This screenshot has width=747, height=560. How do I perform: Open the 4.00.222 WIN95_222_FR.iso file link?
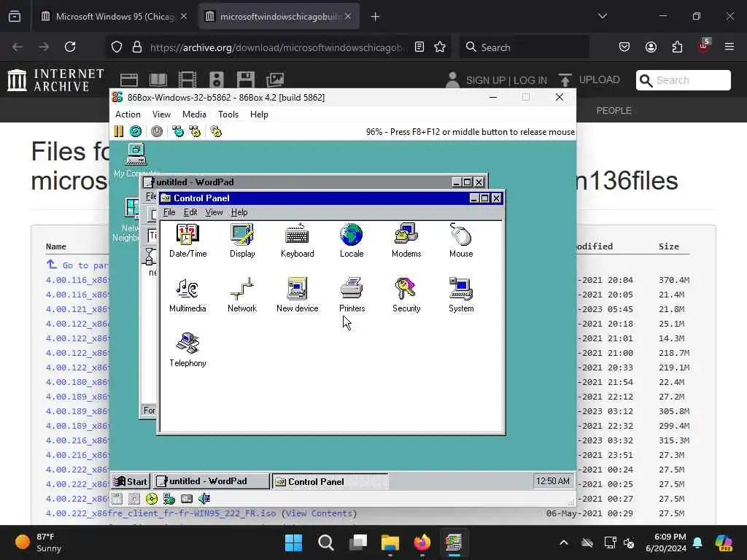coord(160,513)
